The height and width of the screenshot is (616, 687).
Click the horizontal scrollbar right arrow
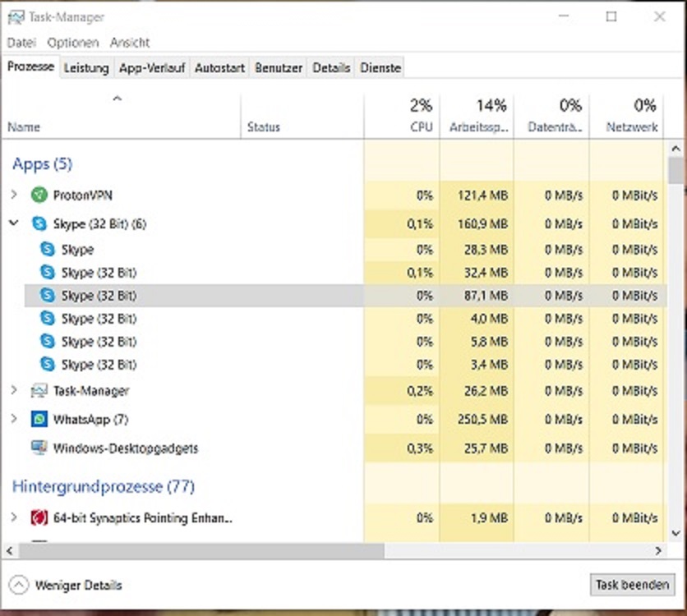658,551
